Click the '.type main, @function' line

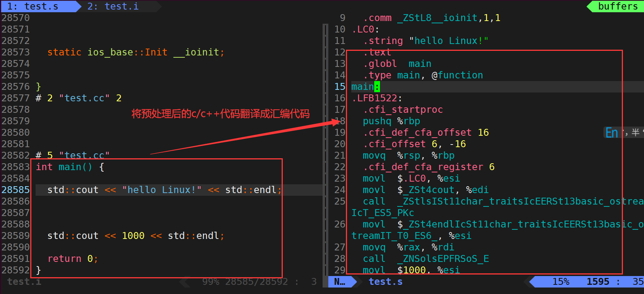(x=423, y=75)
